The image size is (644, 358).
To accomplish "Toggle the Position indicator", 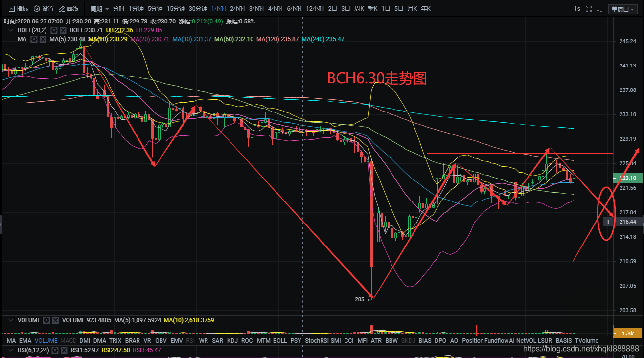I will pyautogui.click(x=473, y=341).
